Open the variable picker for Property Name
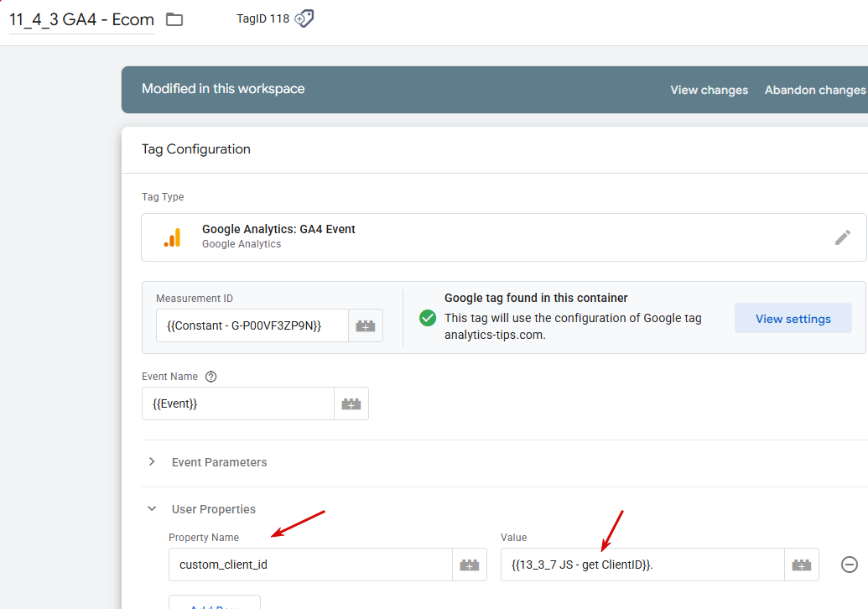This screenshot has width=868, height=609. 470,565
